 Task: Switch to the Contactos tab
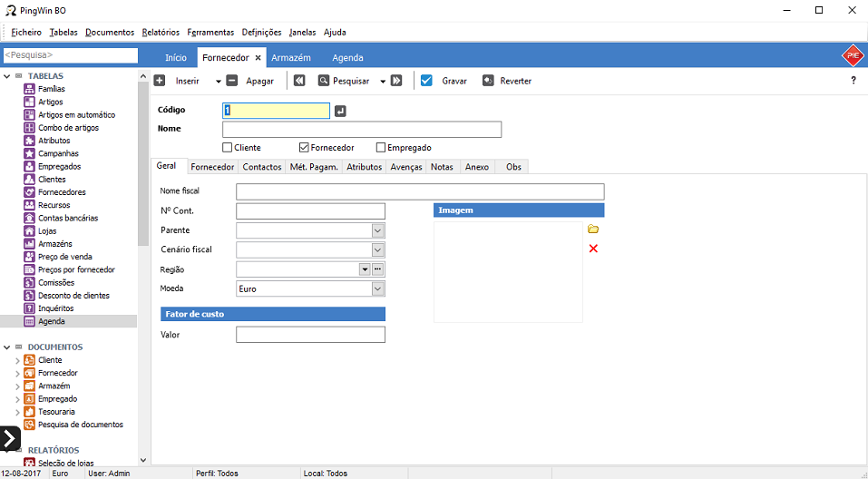[262, 167]
